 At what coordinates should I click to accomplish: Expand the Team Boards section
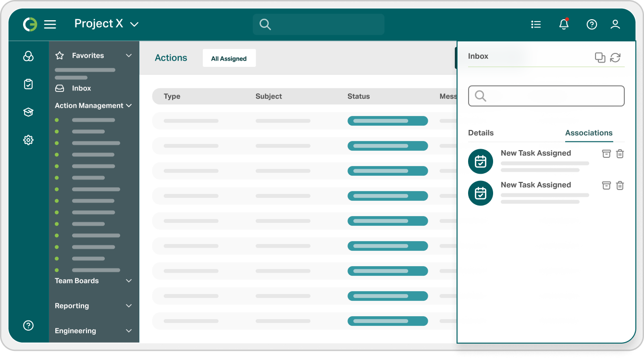click(x=128, y=281)
